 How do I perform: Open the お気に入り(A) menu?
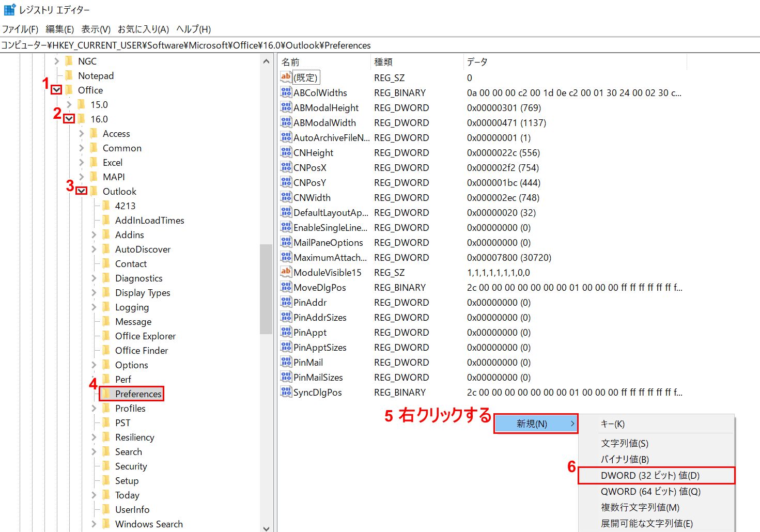[143, 29]
